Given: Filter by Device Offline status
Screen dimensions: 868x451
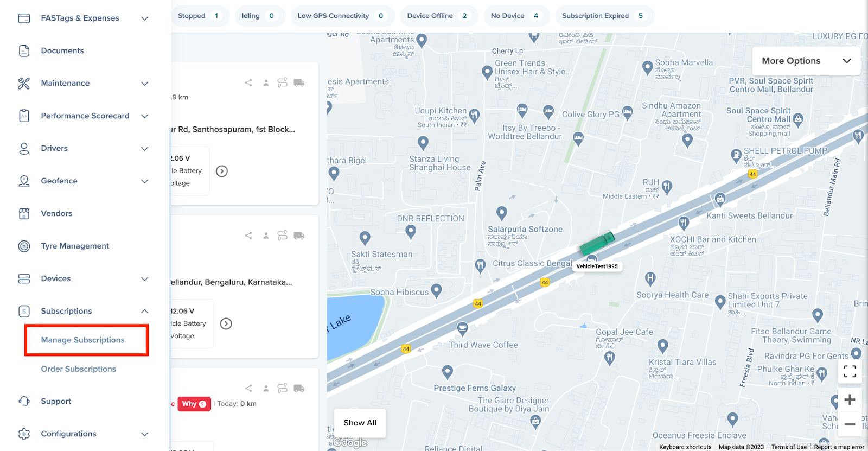Looking at the screenshot, I should point(438,16).
